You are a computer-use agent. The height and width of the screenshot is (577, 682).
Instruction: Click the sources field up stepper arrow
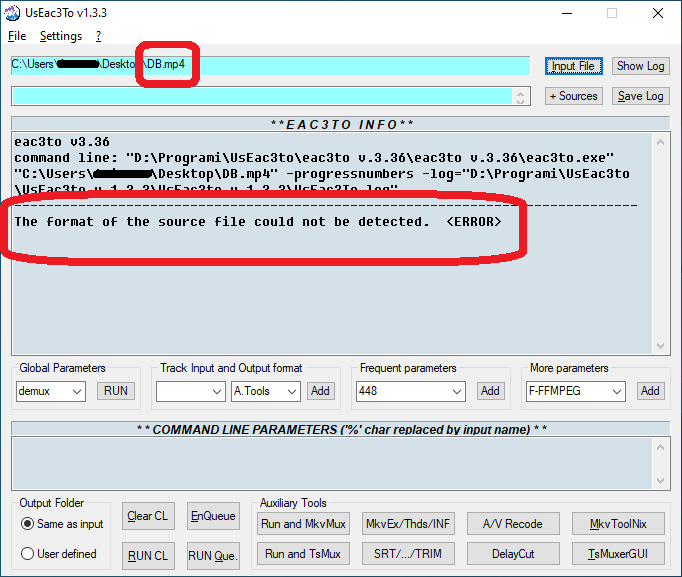pyautogui.click(x=520, y=92)
